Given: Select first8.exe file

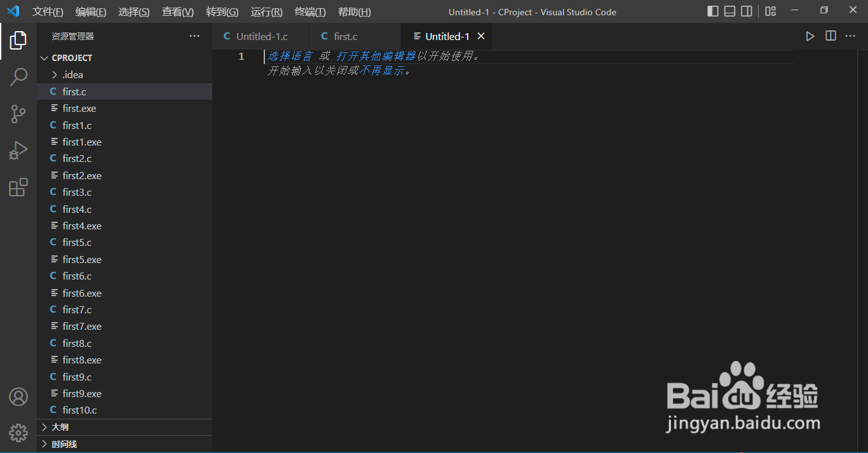Looking at the screenshot, I should click(125, 360).
